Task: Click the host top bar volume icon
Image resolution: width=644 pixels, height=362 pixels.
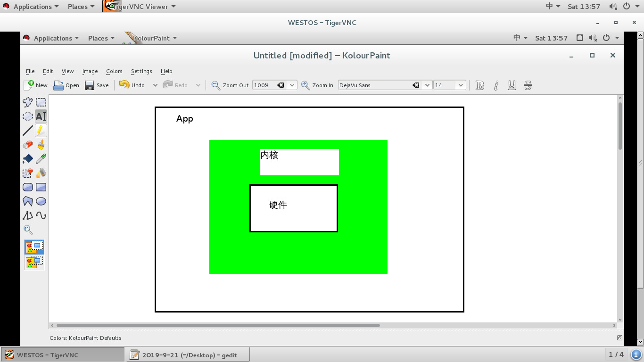Action: click(x=613, y=7)
